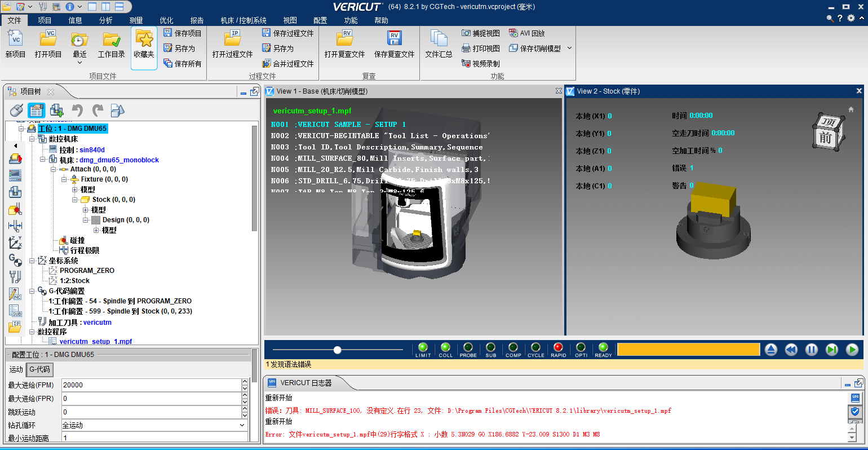This screenshot has height=450, width=868.
Task: Switch to the G-代码 tab
Action: (39, 369)
